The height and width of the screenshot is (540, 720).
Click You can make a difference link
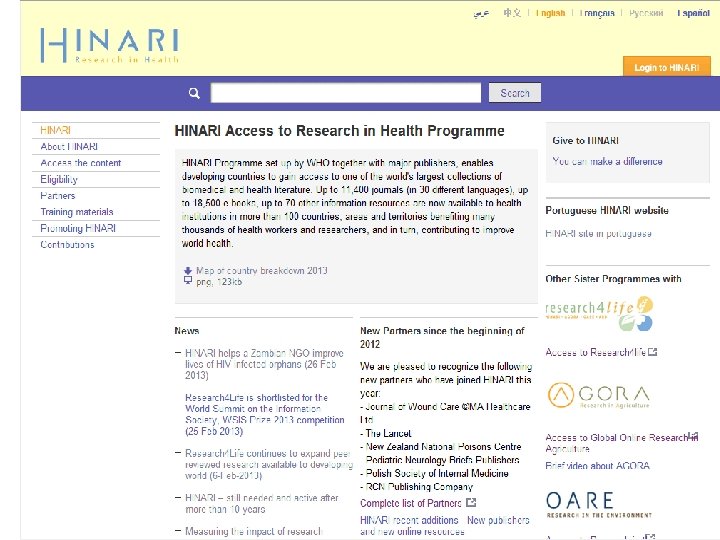coord(607,161)
